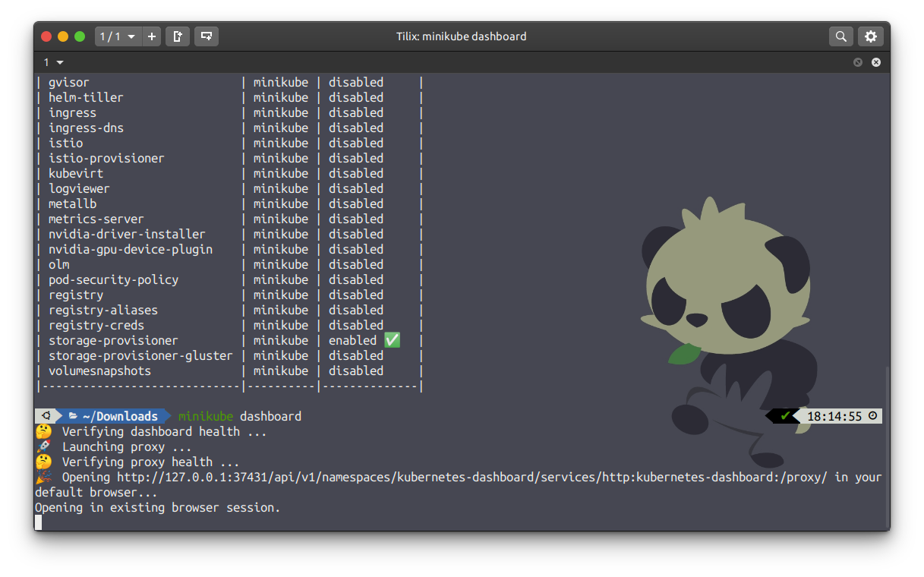Open the find search icon in titlebar
The image size is (924, 577).
841,36
